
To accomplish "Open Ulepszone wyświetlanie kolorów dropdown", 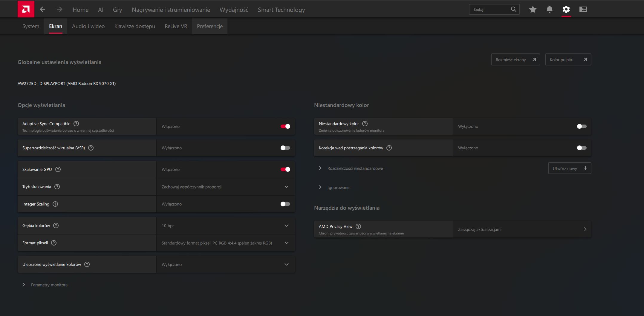I will point(226,264).
